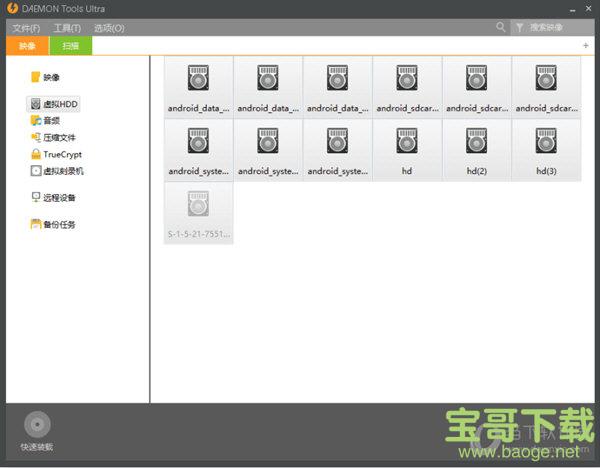600x468 pixels.
Task: Open the 文件(F) menu
Action: point(26,28)
